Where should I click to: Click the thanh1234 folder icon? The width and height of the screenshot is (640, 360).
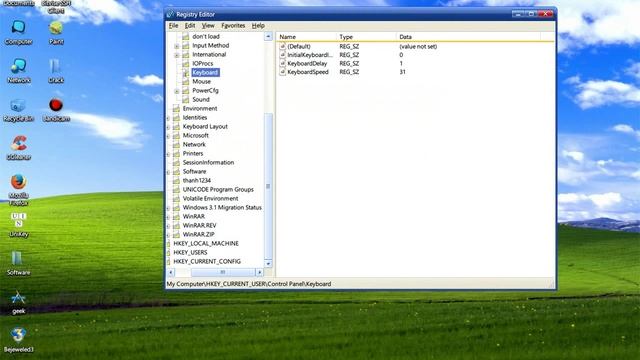(176, 180)
